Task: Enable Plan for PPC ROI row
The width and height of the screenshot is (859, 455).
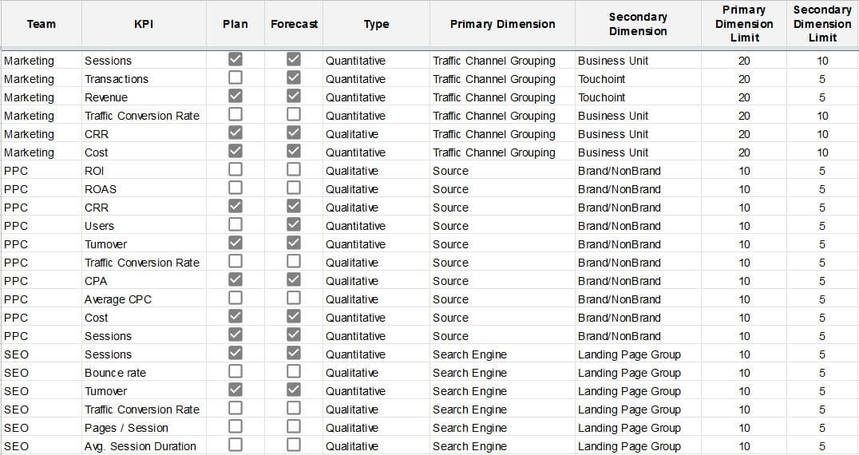Action: (x=236, y=169)
